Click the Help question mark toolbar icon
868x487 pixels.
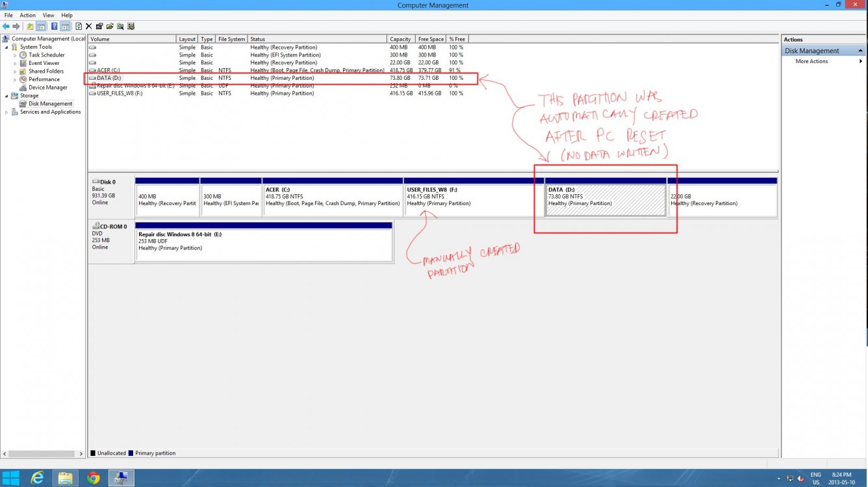pyautogui.click(x=54, y=27)
